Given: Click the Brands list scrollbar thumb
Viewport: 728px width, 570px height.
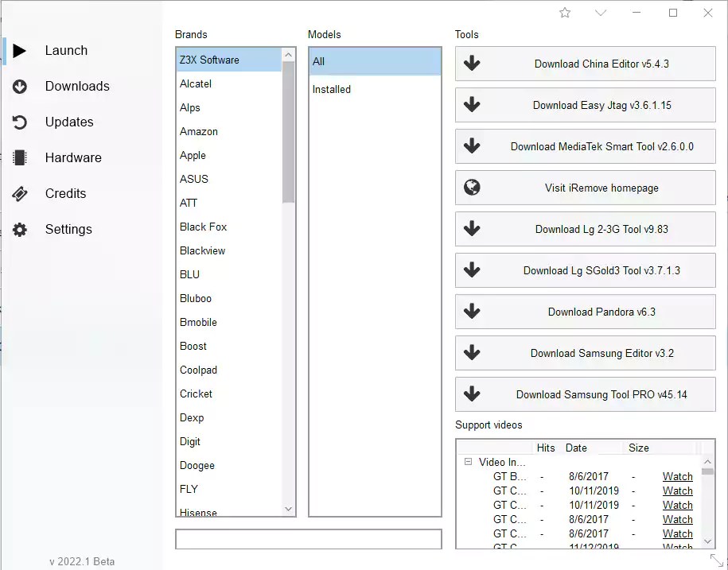Looking at the screenshot, I should pos(288,132).
